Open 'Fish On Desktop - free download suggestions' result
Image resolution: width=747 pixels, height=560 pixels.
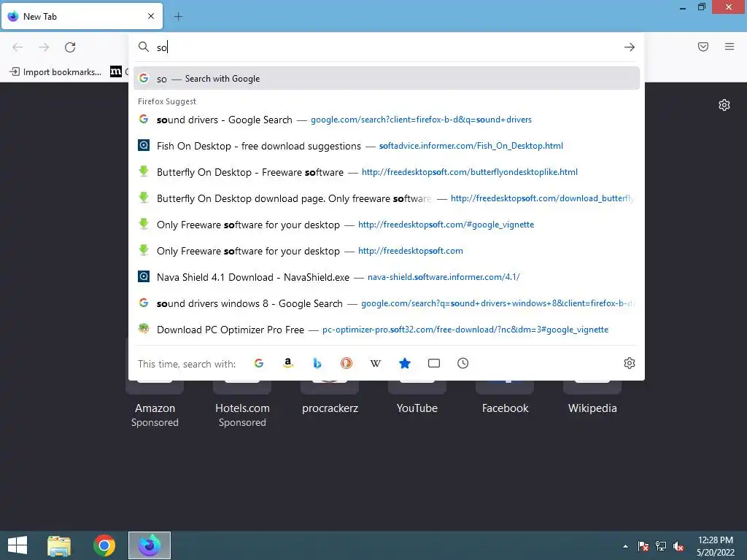387,146
